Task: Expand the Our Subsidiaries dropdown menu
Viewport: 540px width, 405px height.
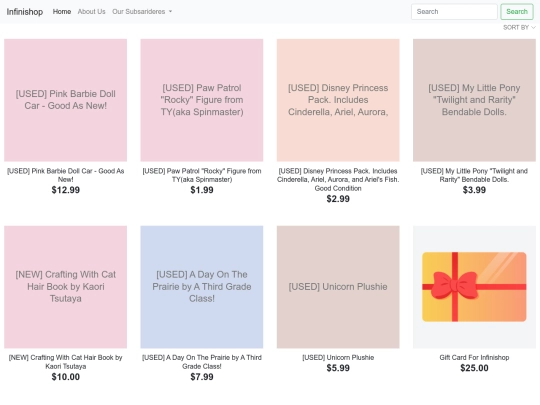Action: [x=142, y=12]
